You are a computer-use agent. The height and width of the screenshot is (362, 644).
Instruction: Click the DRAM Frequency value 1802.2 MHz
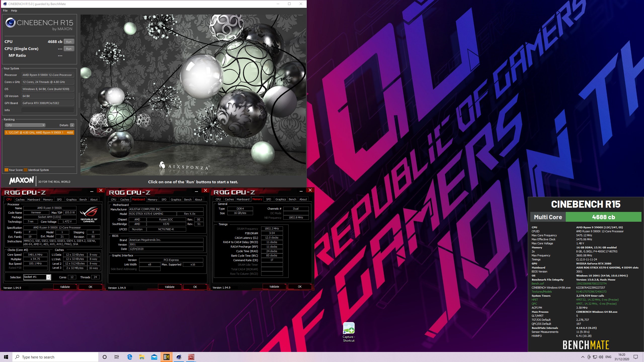coord(272,229)
